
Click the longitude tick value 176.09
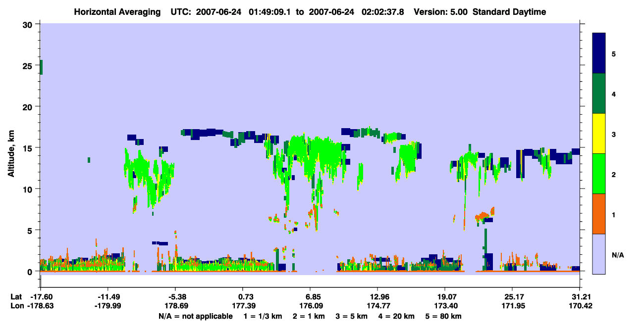click(x=310, y=306)
